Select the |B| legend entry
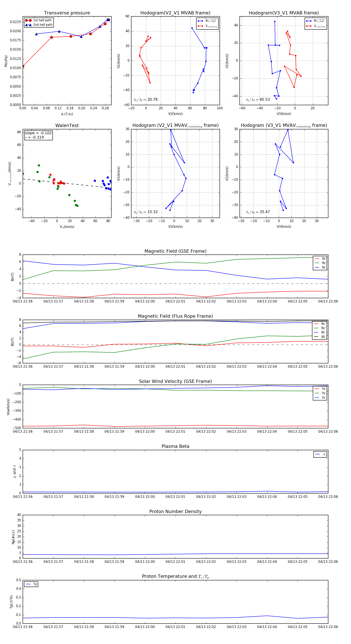Viewport: 351px width, 644px height. pyautogui.click(x=320, y=337)
